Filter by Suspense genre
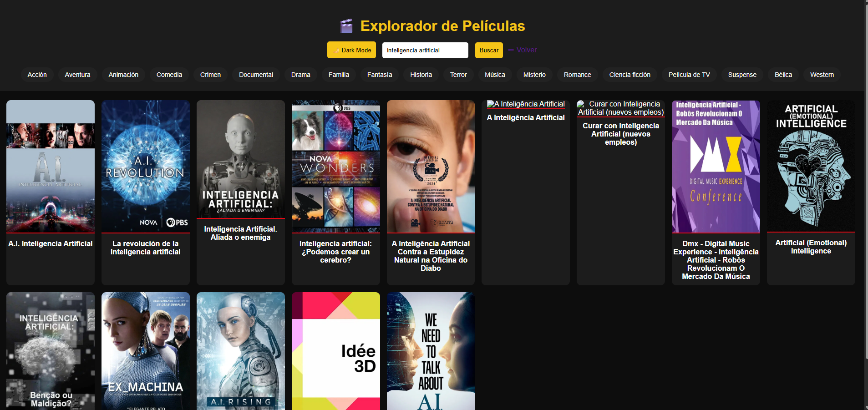This screenshot has width=868, height=410. (742, 75)
